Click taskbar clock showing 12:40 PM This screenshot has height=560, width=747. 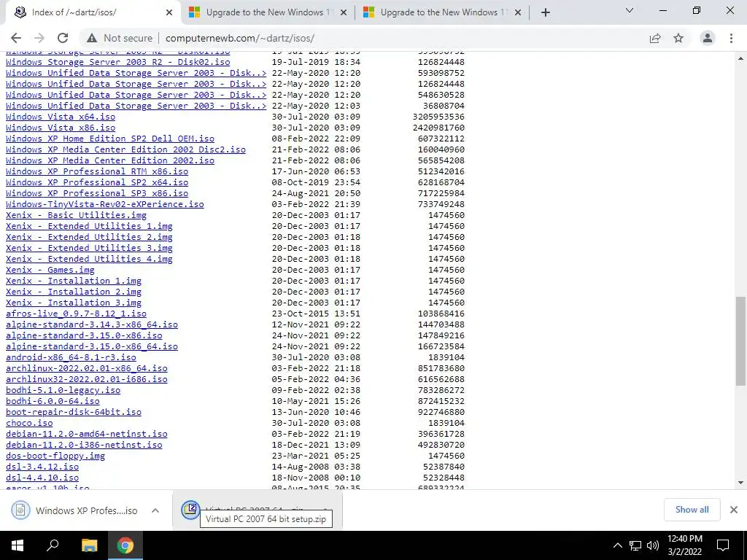(684, 545)
